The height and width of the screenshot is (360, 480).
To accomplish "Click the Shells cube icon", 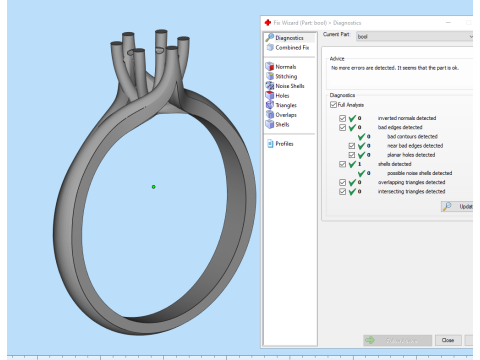I will click(270, 124).
